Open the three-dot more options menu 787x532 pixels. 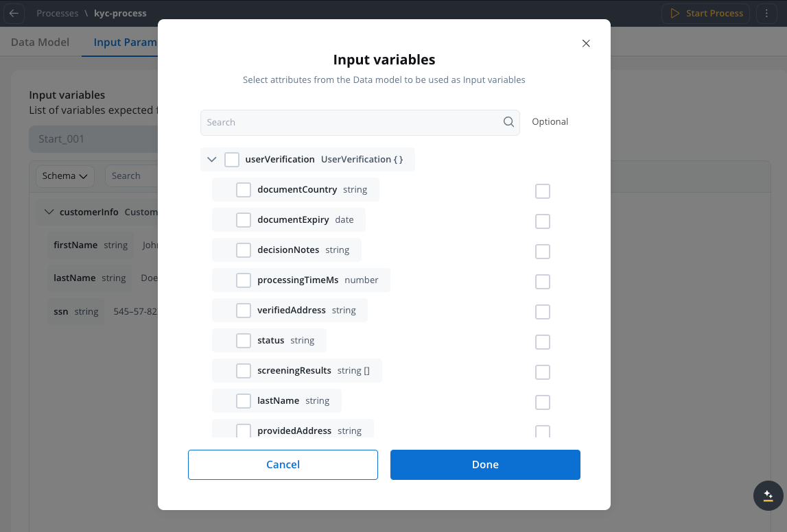coord(766,13)
